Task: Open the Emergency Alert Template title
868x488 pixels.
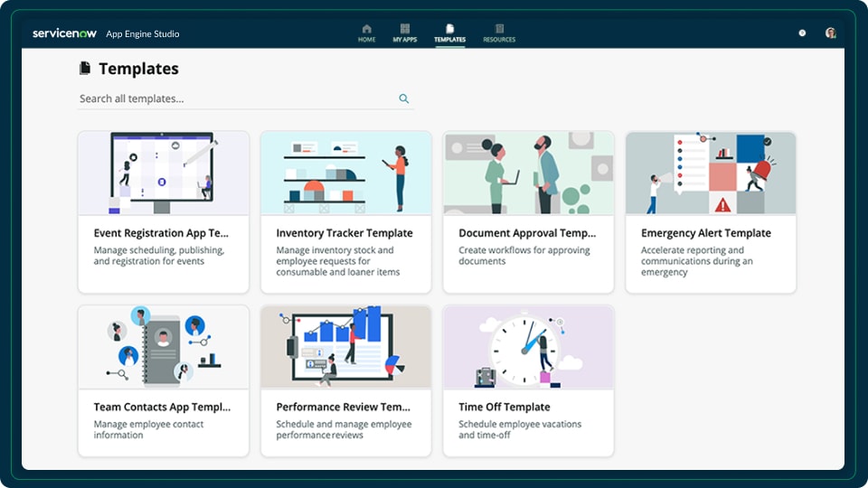Action: pyautogui.click(x=706, y=233)
